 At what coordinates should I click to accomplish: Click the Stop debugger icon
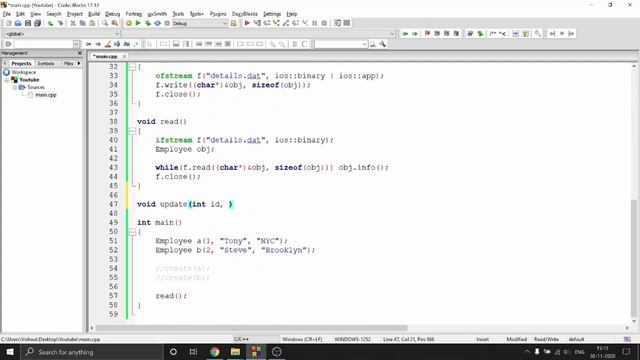pos(324,23)
